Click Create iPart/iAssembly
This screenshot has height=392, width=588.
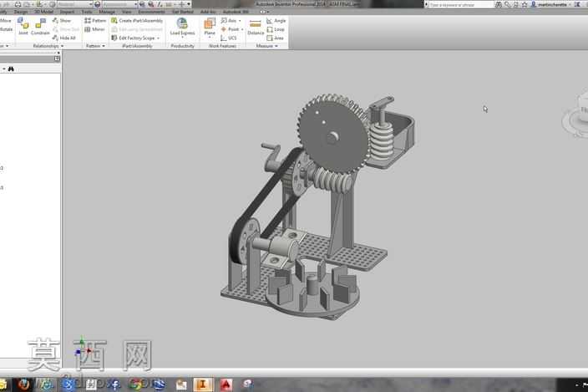[x=137, y=21]
